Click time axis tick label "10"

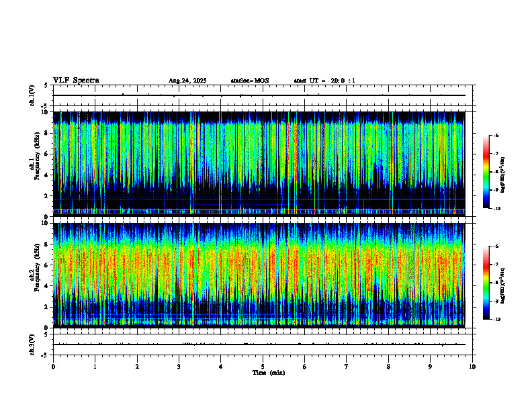[x=472, y=367]
